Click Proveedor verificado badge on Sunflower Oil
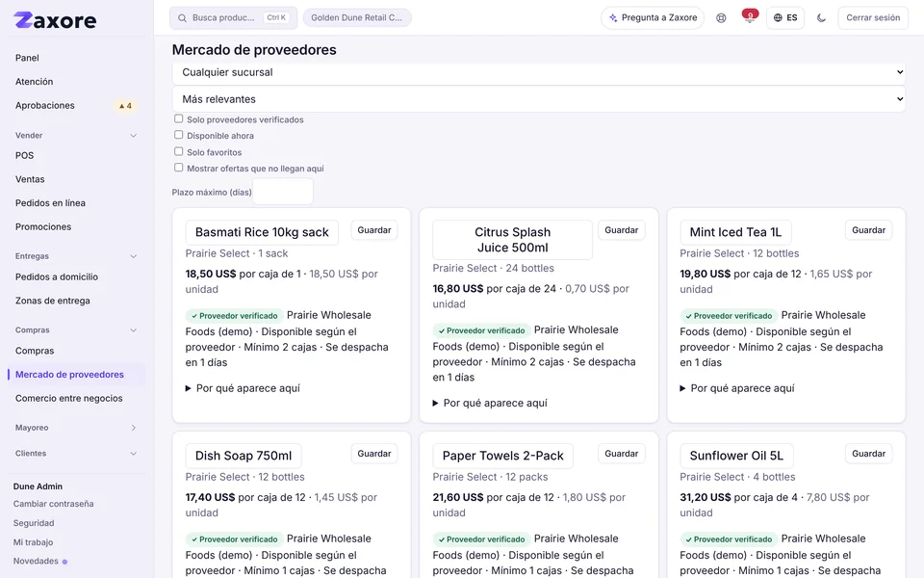The width and height of the screenshot is (924, 578). [x=729, y=539]
